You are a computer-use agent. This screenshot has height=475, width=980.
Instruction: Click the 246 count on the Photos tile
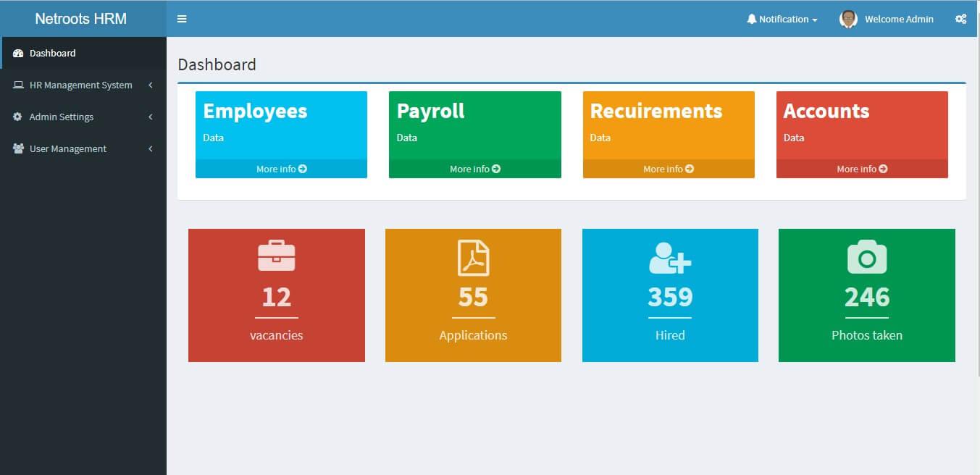[867, 297]
